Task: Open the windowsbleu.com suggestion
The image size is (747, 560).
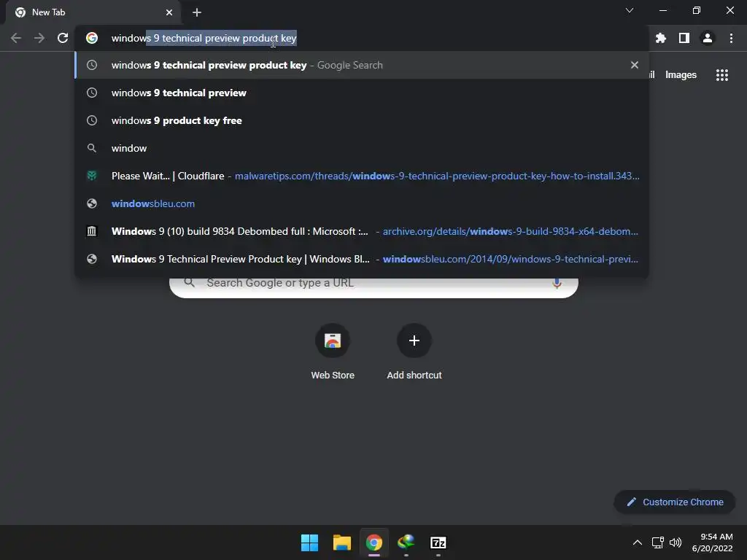Action: (362, 203)
